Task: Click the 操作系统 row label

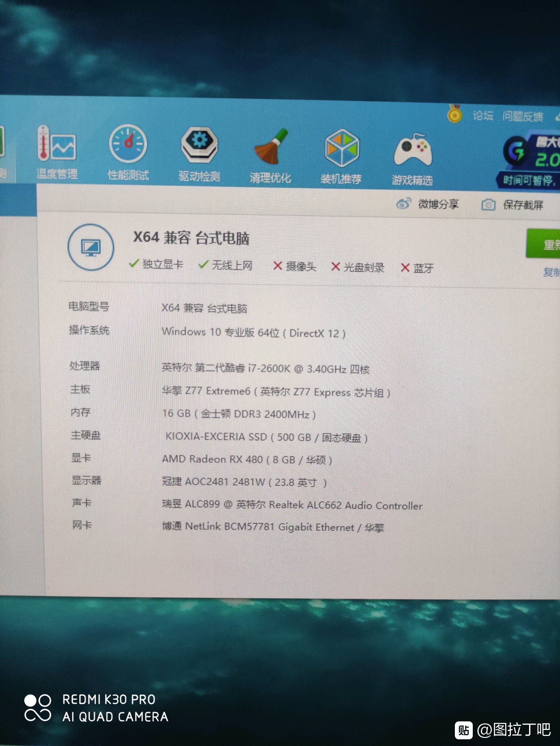Action: (x=89, y=330)
